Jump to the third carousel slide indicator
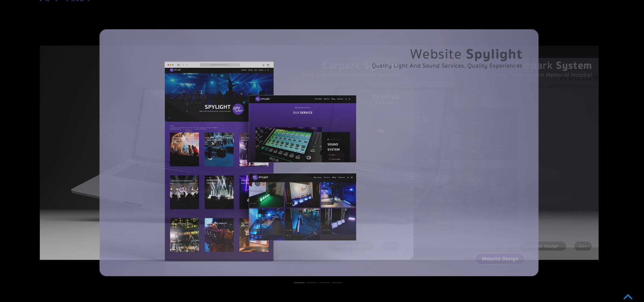The height and width of the screenshot is (302, 644). [x=324, y=282]
